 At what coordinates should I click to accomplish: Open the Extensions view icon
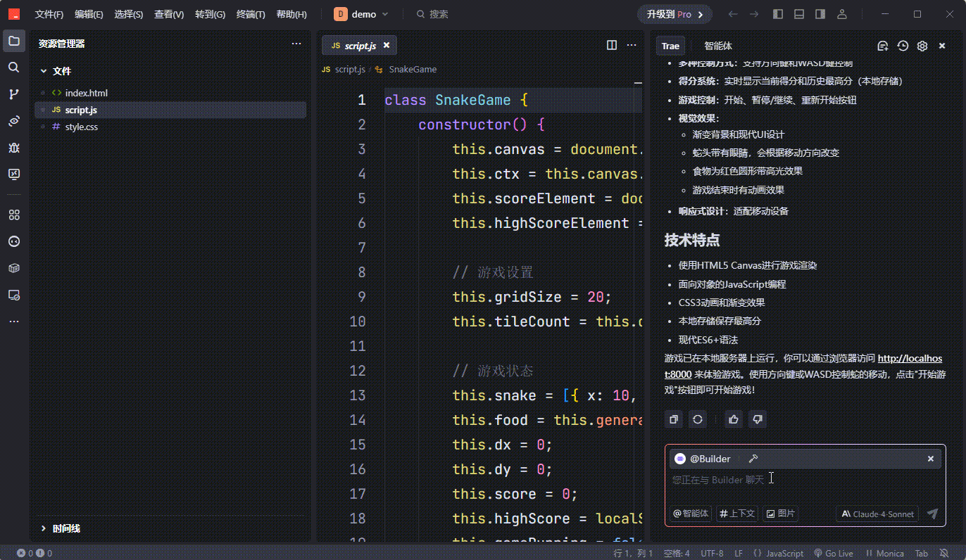(13, 215)
